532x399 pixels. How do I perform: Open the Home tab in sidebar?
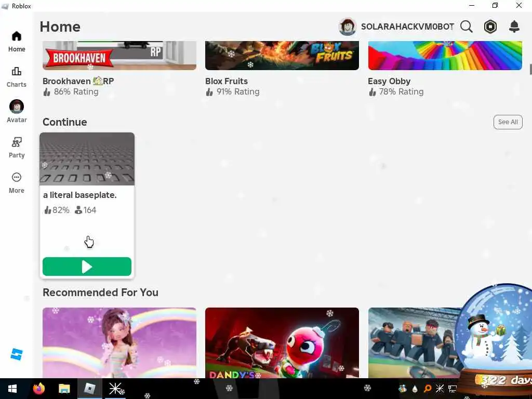pyautogui.click(x=16, y=42)
